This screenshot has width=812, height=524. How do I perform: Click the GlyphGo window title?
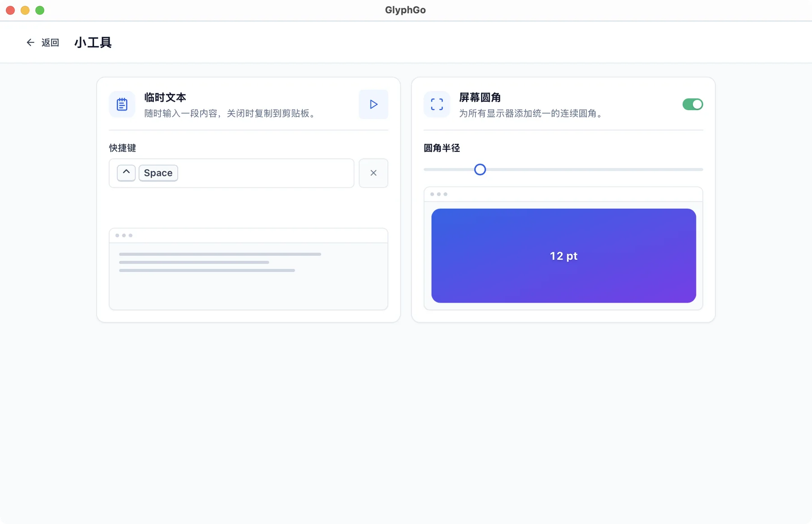pos(405,10)
